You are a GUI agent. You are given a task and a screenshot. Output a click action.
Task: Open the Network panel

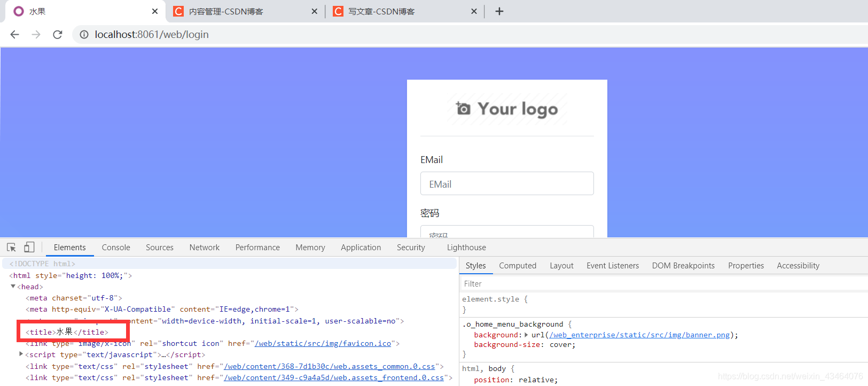click(x=205, y=248)
